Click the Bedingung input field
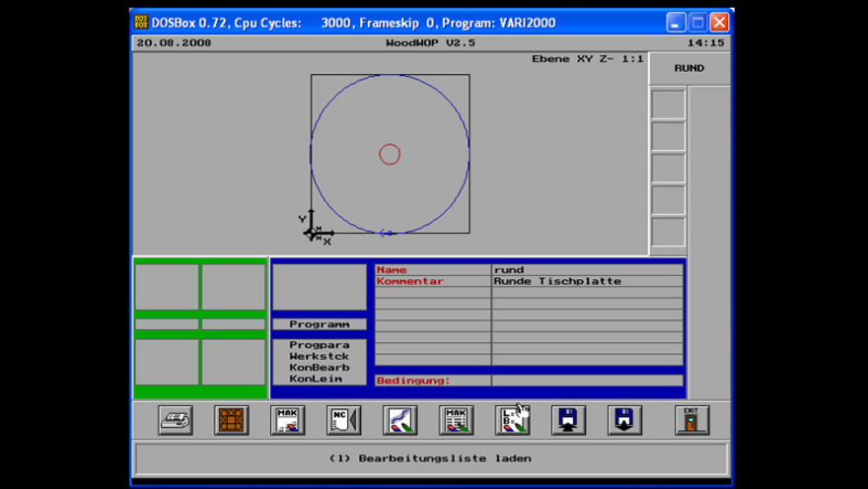 (587, 381)
